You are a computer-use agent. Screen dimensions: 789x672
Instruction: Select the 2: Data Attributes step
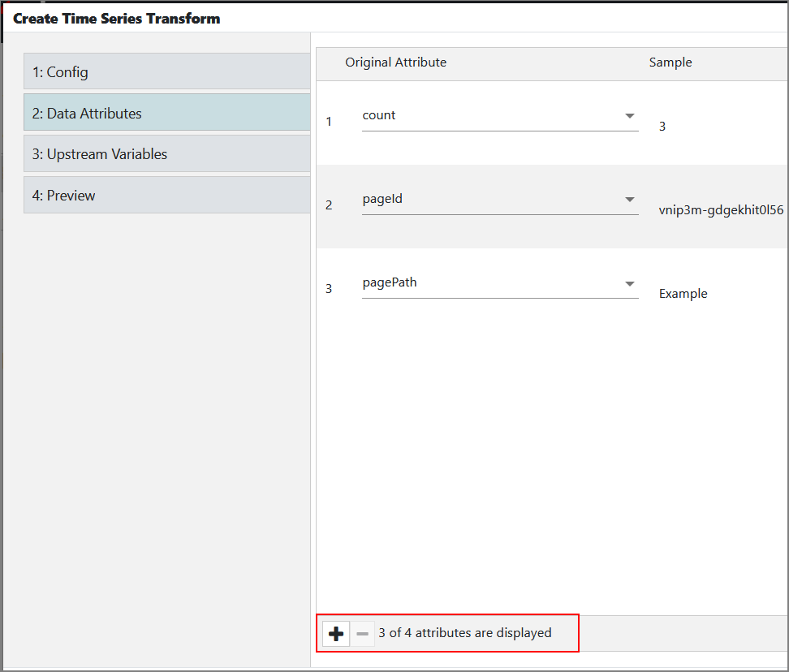click(x=167, y=113)
